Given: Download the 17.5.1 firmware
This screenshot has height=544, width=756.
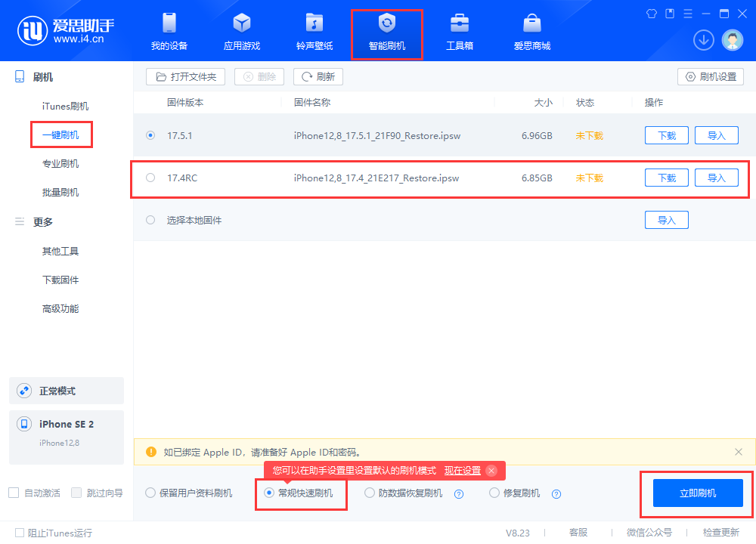Looking at the screenshot, I should coord(667,135).
